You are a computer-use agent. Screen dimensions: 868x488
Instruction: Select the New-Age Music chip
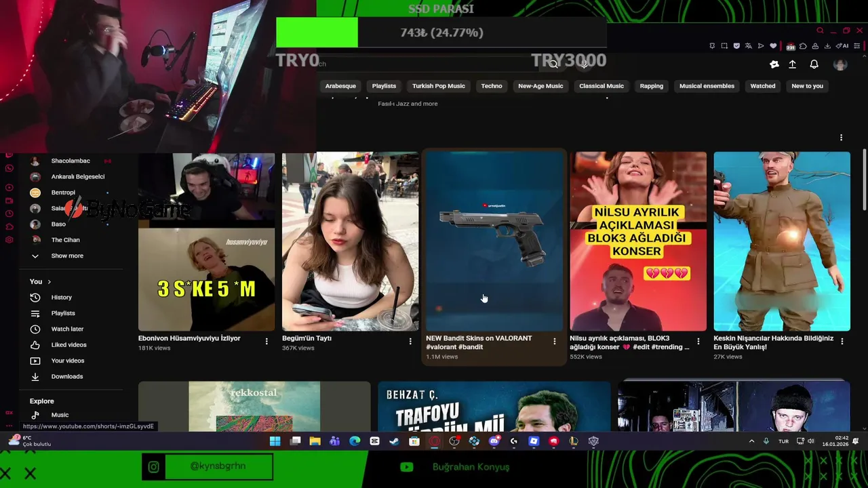pos(540,86)
